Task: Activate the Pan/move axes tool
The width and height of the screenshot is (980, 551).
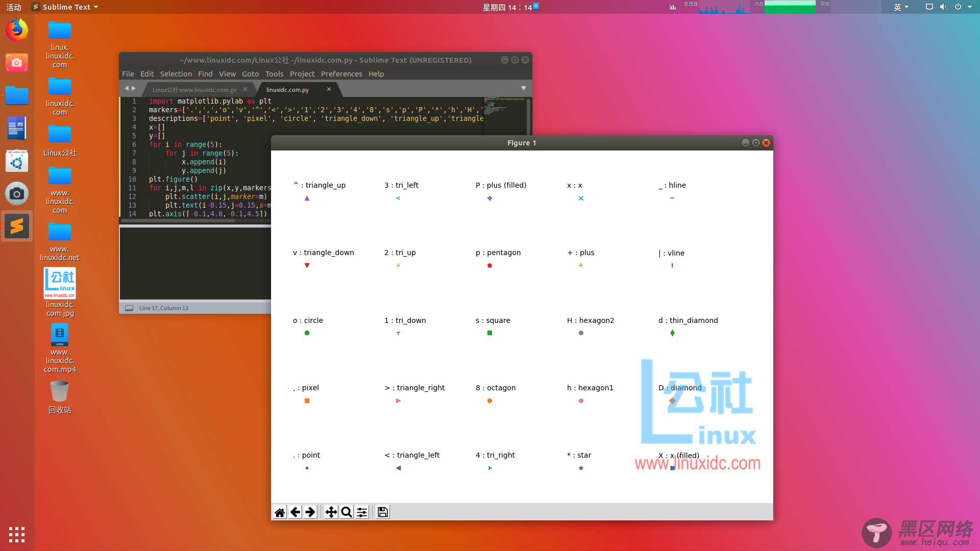Action: (x=331, y=512)
